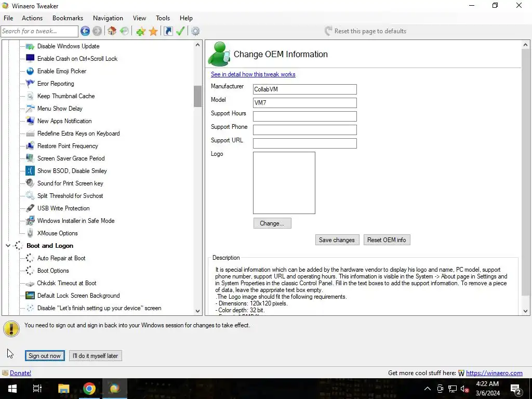532x399 pixels.
Task: Open Task View on the taskbar
Action: point(37,389)
